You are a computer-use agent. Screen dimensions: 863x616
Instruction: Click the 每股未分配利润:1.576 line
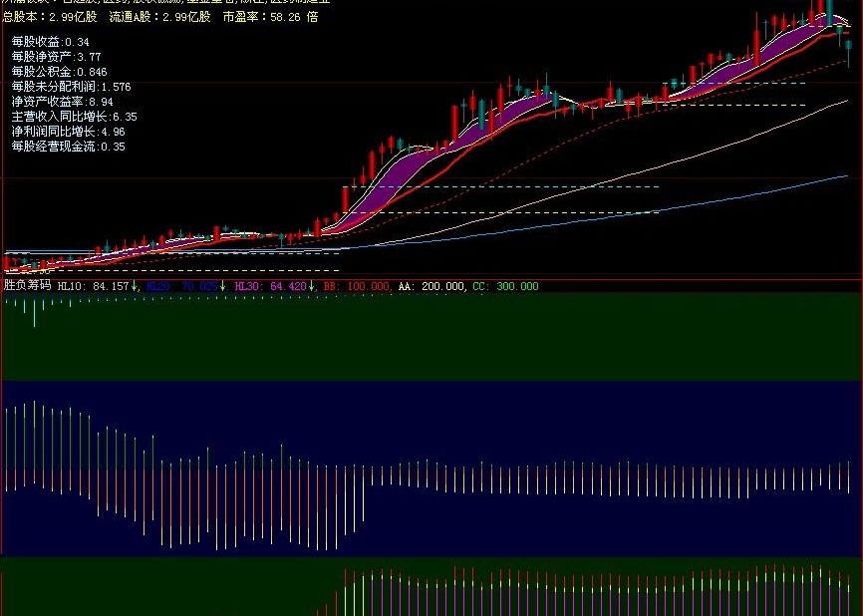(x=72, y=87)
